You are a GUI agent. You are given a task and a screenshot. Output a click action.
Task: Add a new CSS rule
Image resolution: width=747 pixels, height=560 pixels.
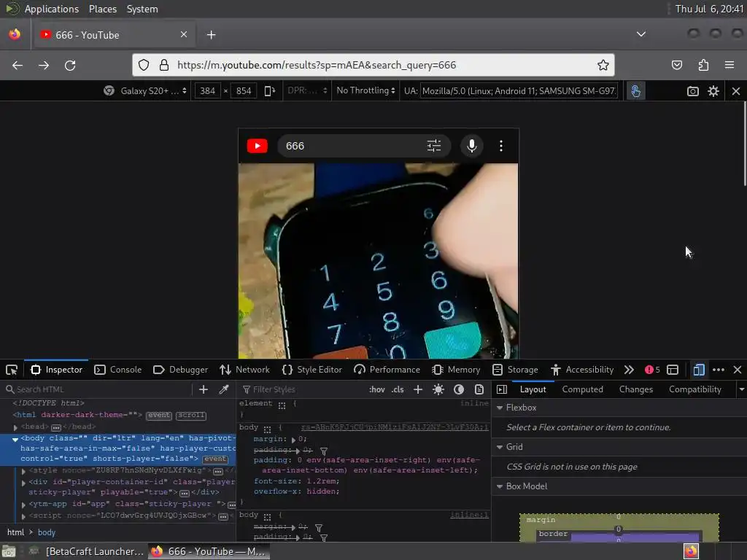[x=418, y=389]
